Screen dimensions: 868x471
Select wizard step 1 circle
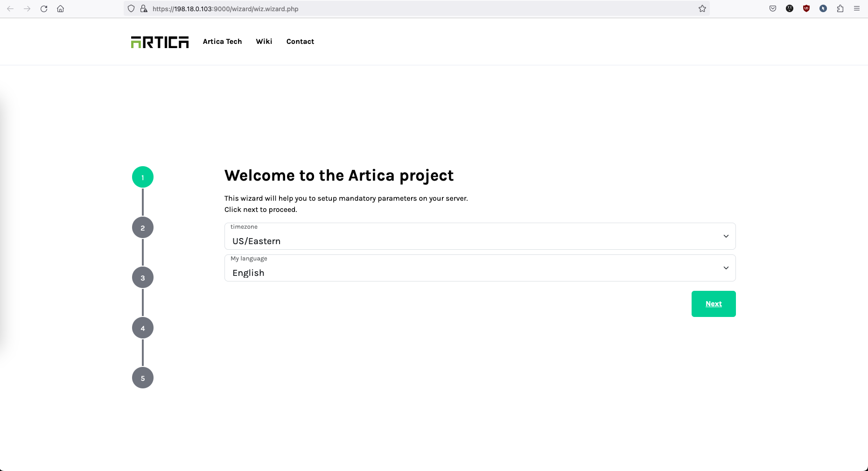tap(143, 177)
